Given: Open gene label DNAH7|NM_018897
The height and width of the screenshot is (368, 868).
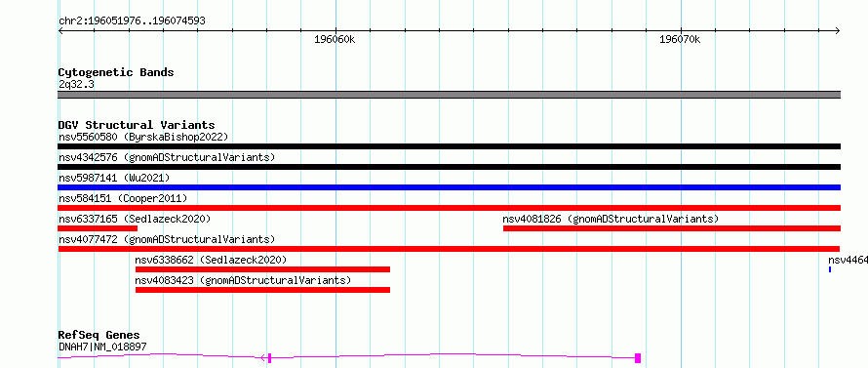Looking at the screenshot, I should (x=102, y=347).
